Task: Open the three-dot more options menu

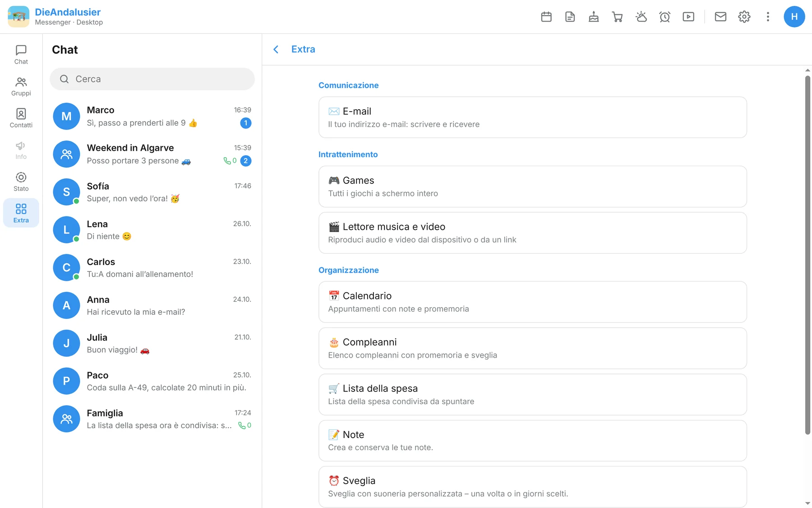Action: pyautogui.click(x=768, y=17)
